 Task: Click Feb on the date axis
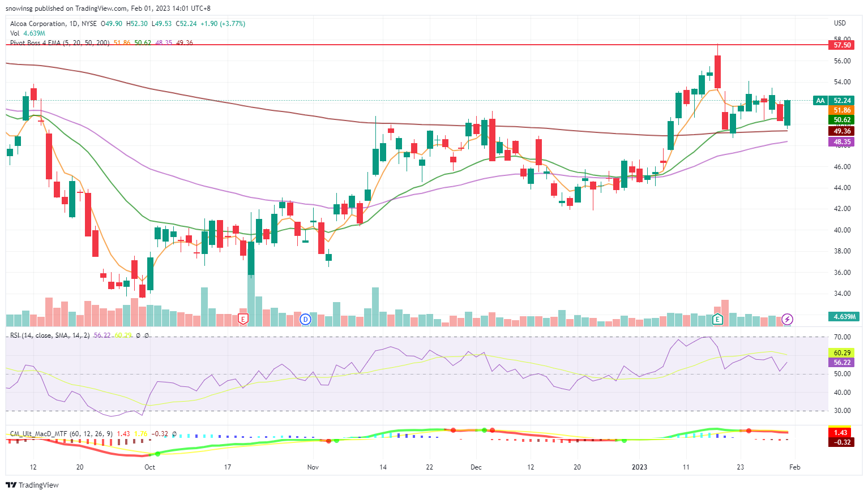tap(795, 467)
